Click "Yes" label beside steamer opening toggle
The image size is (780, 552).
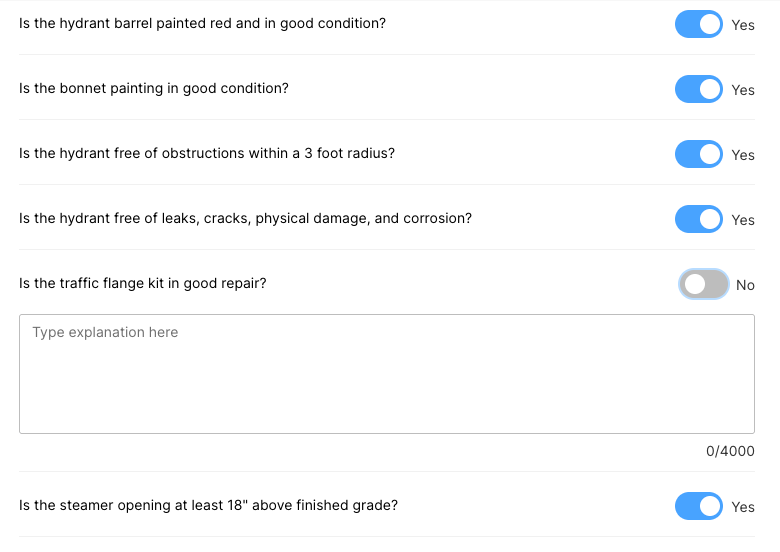[x=743, y=507]
